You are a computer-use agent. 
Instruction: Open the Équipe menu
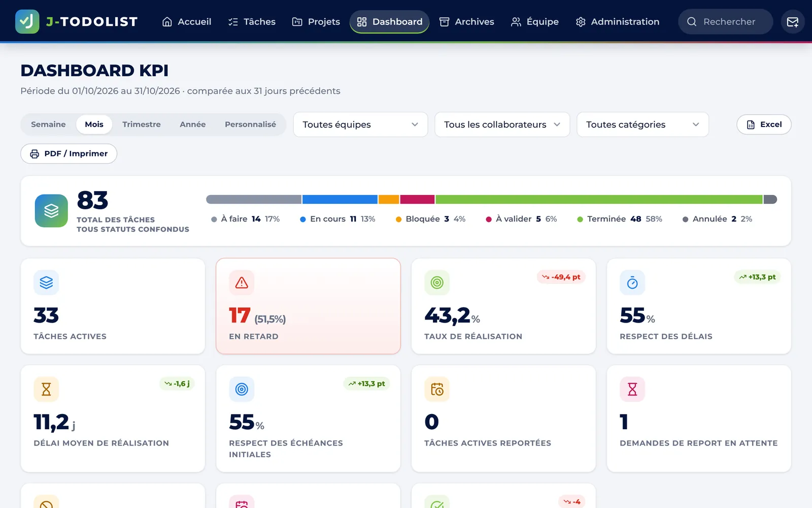(x=534, y=22)
